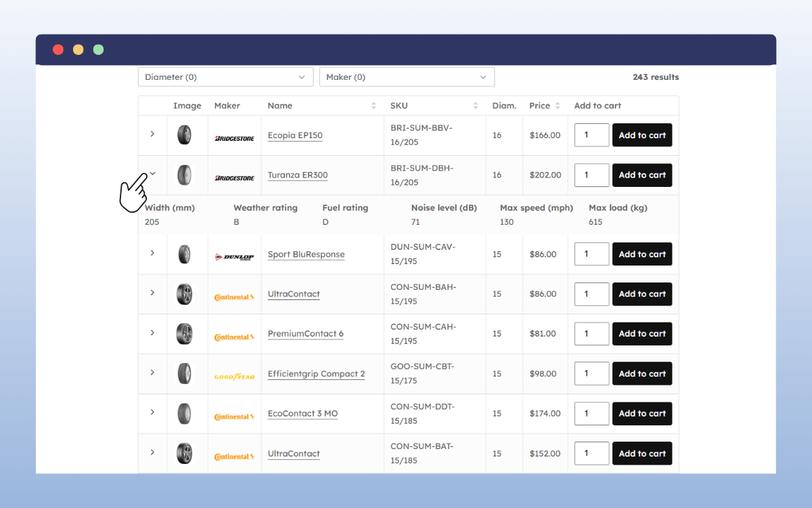Expand the Ecopia EP150 row details

pyautogui.click(x=152, y=134)
